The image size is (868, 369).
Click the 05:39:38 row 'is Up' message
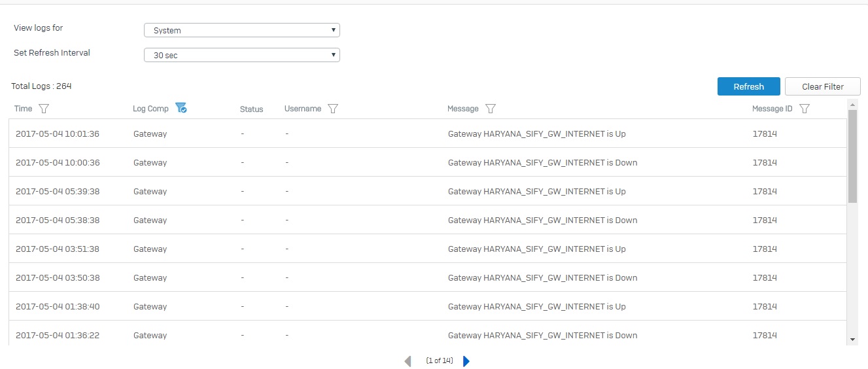[x=537, y=191]
